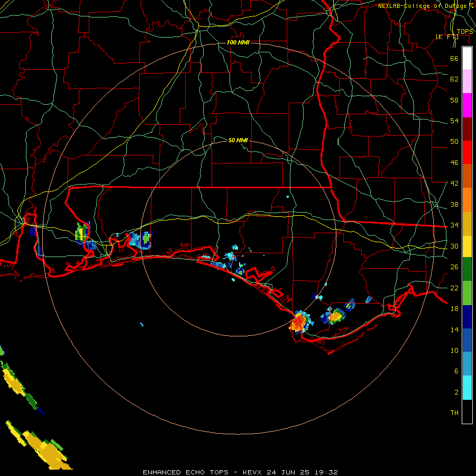Image resolution: width=476 pixels, height=476 pixels.
Task: Click the '18' legend value
Action: click(x=454, y=309)
